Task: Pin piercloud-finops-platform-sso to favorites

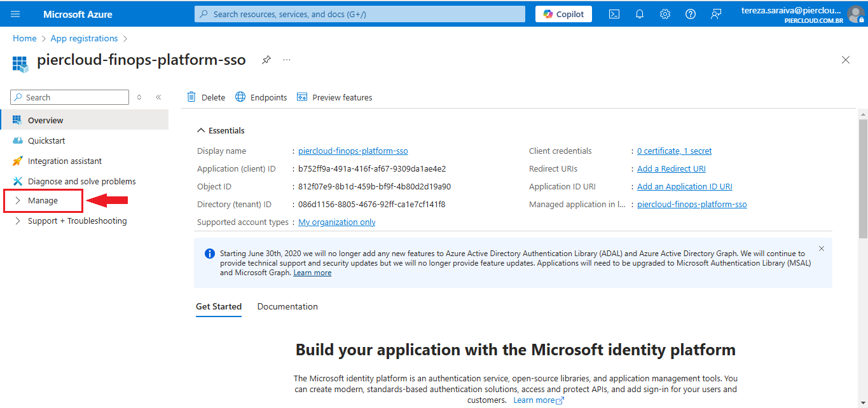Action: pyautogui.click(x=266, y=60)
